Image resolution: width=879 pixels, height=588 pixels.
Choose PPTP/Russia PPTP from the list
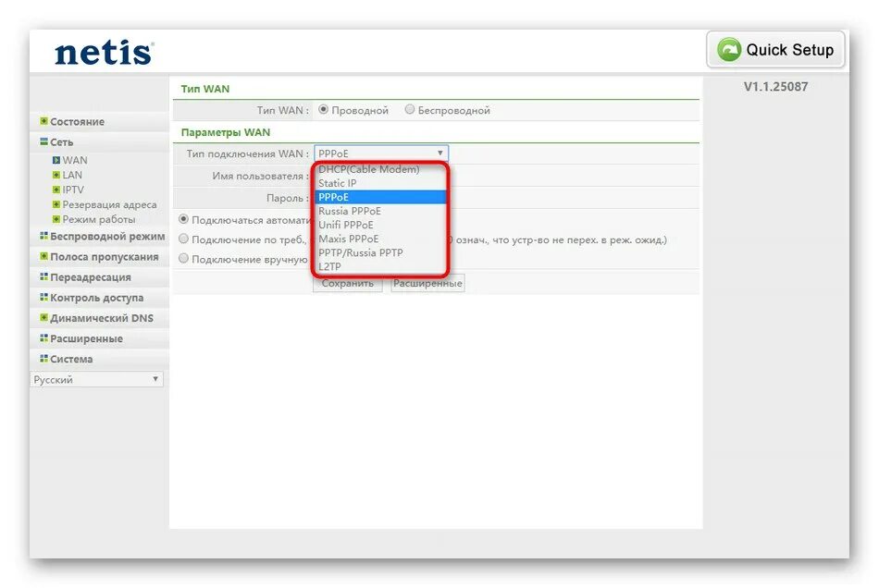coord(381,252)
